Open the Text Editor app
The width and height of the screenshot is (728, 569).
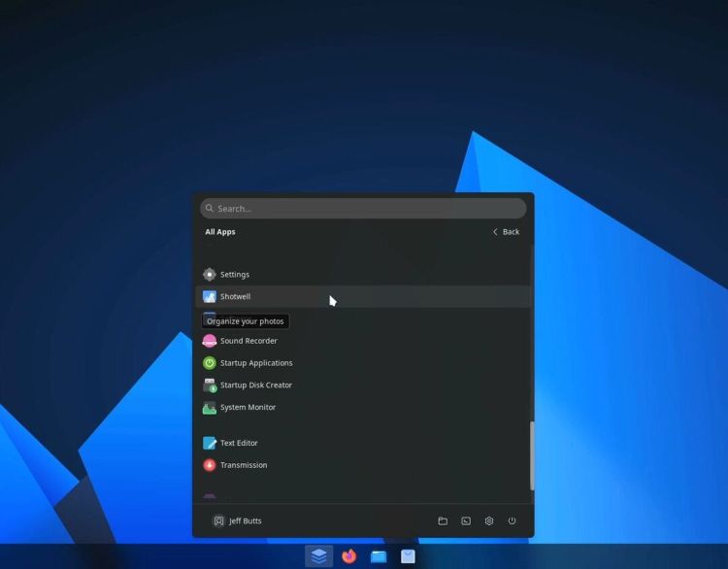click(239, 443)
